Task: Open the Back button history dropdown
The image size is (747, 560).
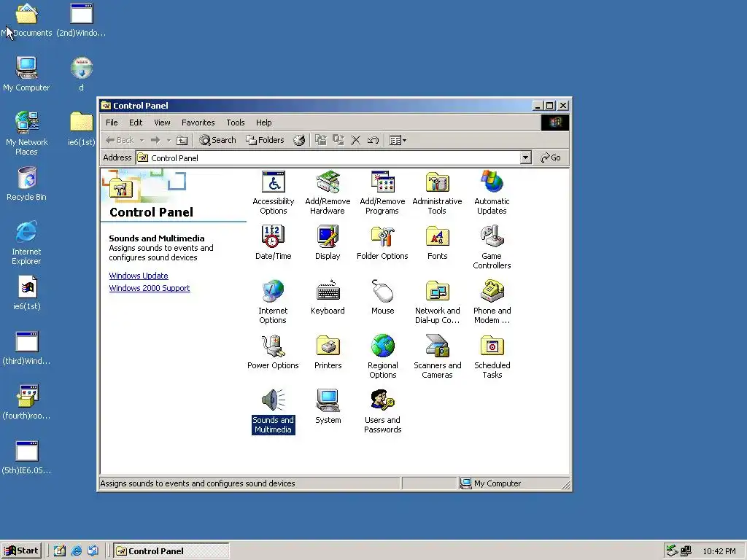Action: 142,141
